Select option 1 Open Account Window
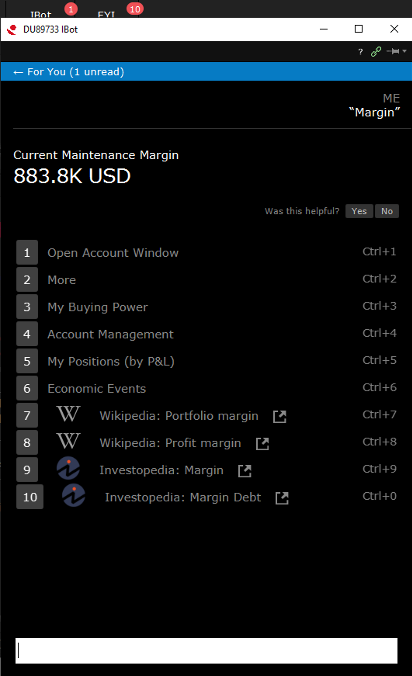 click(206, 253)
